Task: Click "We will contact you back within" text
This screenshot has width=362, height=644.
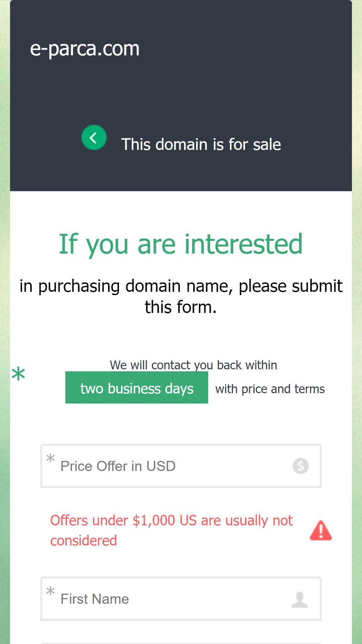Action: pyautogui.click(x=193, y=365)
